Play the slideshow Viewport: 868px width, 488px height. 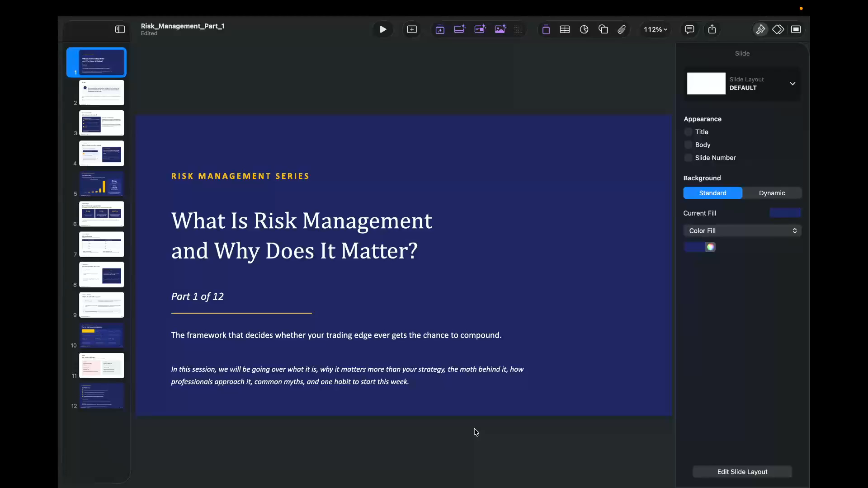pyautogui.click(x=383, y=29)
